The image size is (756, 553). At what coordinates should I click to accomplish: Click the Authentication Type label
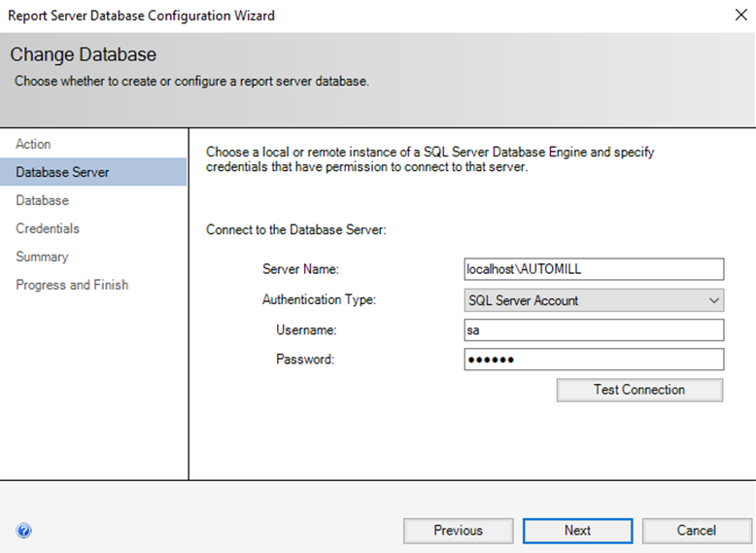click(x=319, y=299)
